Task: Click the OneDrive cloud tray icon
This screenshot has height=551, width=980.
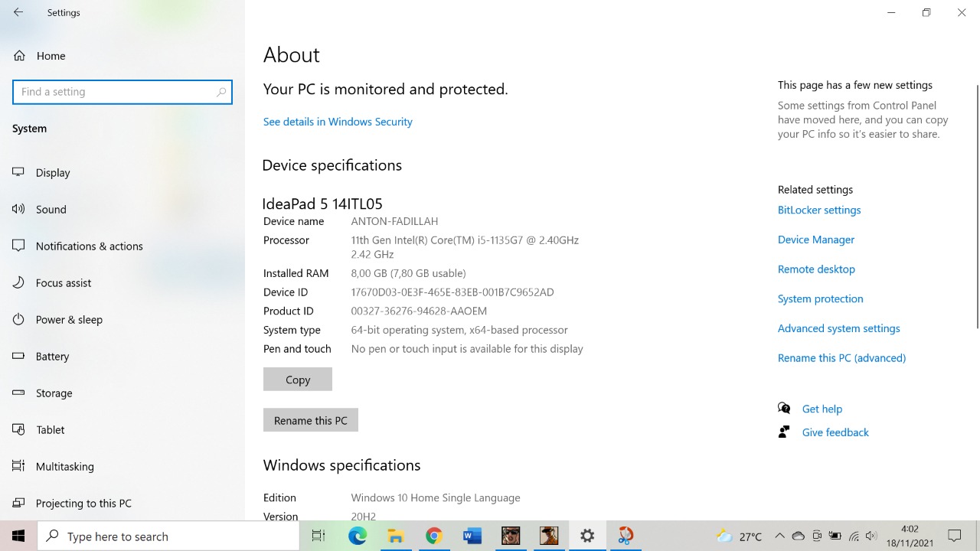Action: pyautogui.click(x=799, y=536)
